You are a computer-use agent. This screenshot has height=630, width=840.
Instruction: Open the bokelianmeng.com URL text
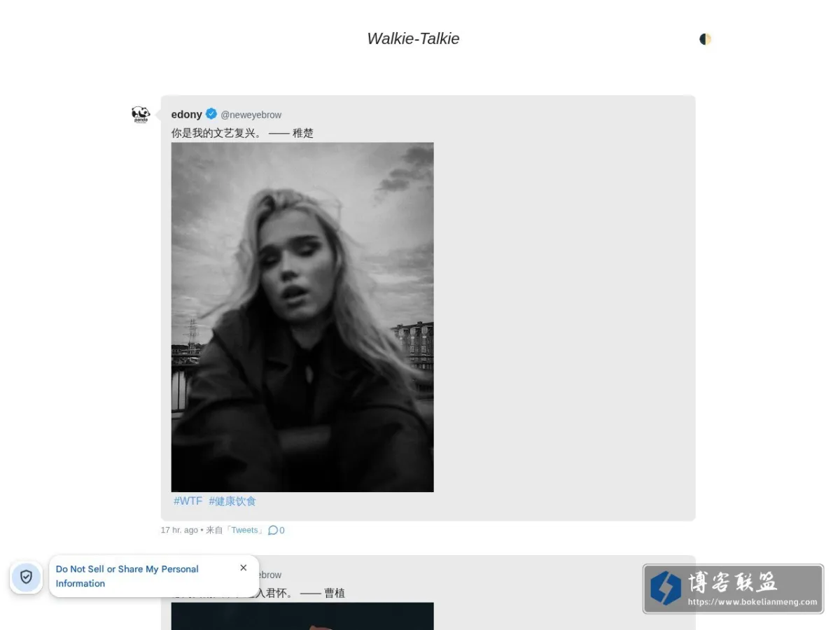pyautogui.click(x=752, y=602)
